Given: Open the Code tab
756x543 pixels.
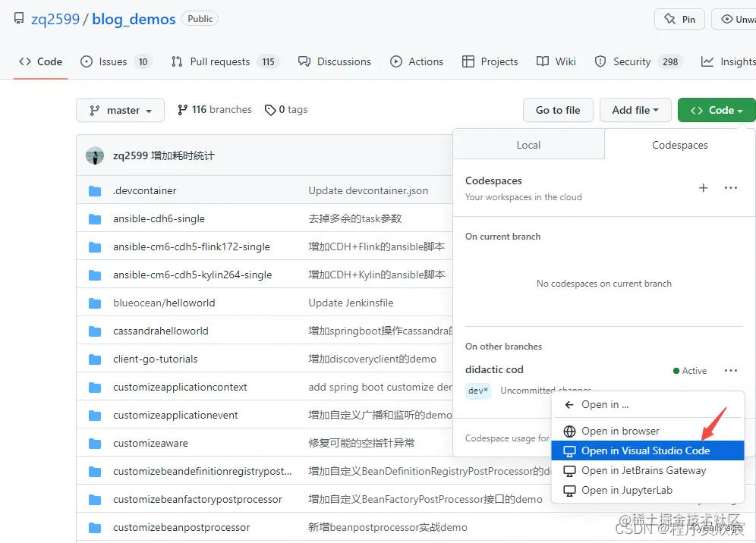Looking at the screenshot, I should coord(40,61).
